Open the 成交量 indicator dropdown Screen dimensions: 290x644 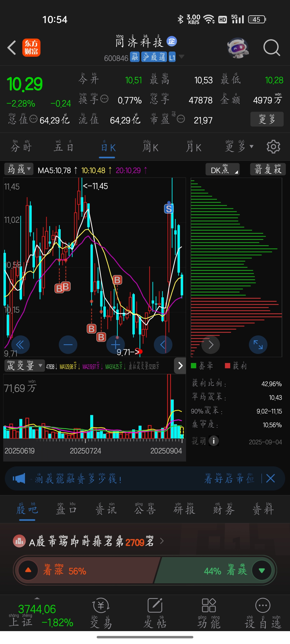24,366
